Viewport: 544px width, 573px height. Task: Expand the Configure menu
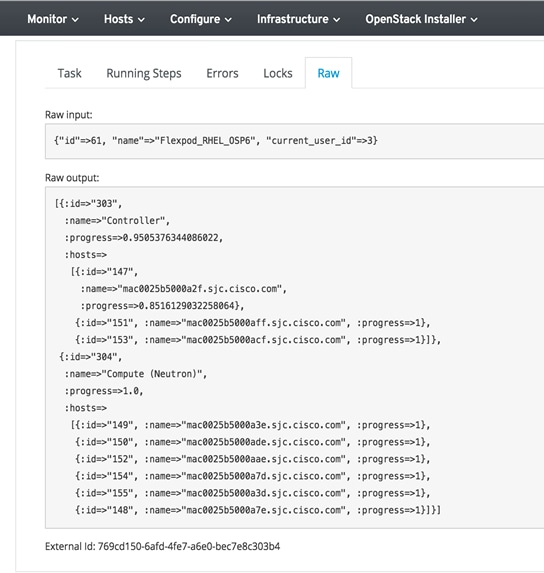tap(201, 19)
